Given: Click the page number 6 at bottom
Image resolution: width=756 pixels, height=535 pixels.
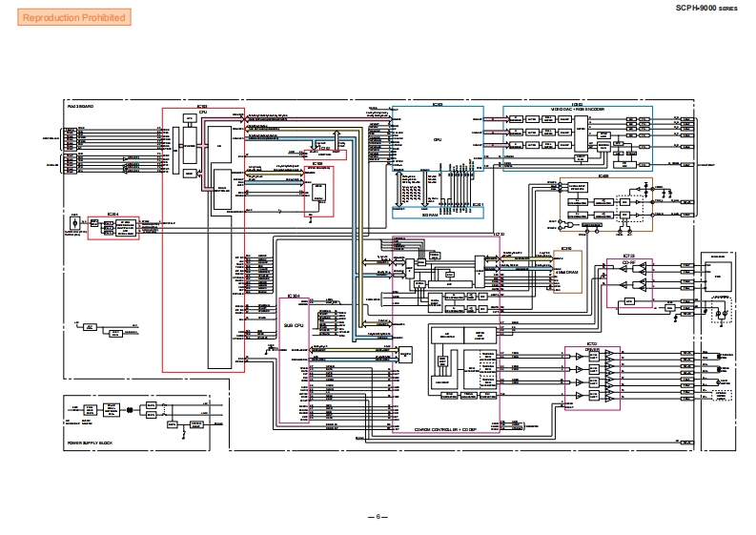Looking at the screenshot, I should pos(378,516).
